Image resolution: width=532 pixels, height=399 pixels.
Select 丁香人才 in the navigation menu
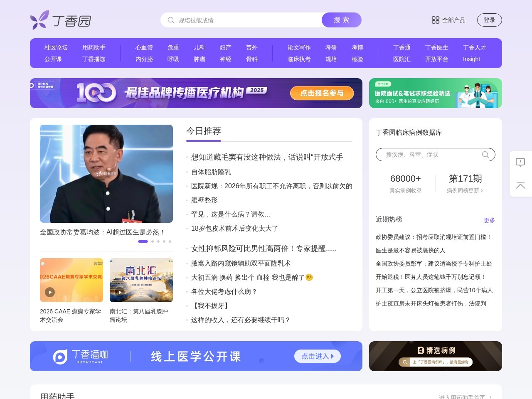click(474, 47)
